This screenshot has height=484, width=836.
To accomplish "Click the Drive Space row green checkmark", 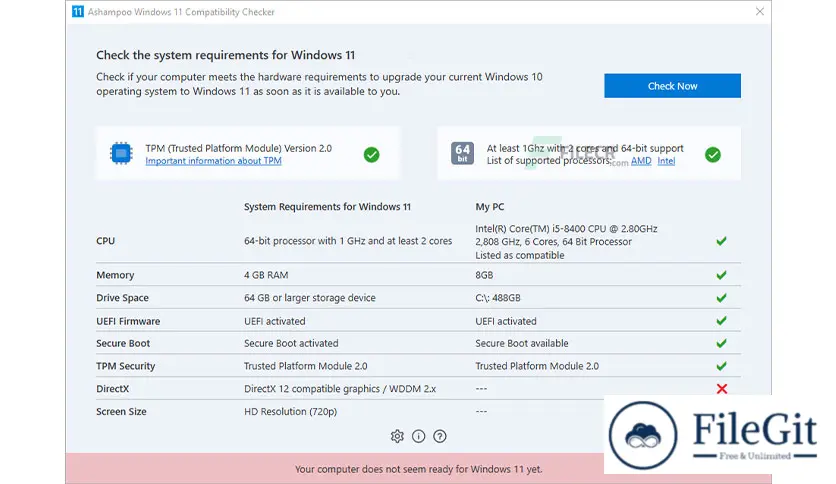I will click(x=721, y=297).
